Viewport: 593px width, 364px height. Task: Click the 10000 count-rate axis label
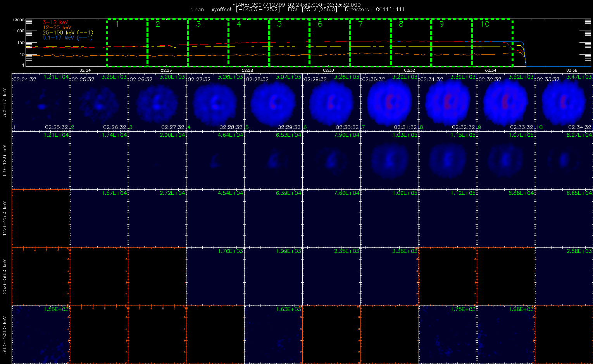pyautogui.click(x=19, y=20)
